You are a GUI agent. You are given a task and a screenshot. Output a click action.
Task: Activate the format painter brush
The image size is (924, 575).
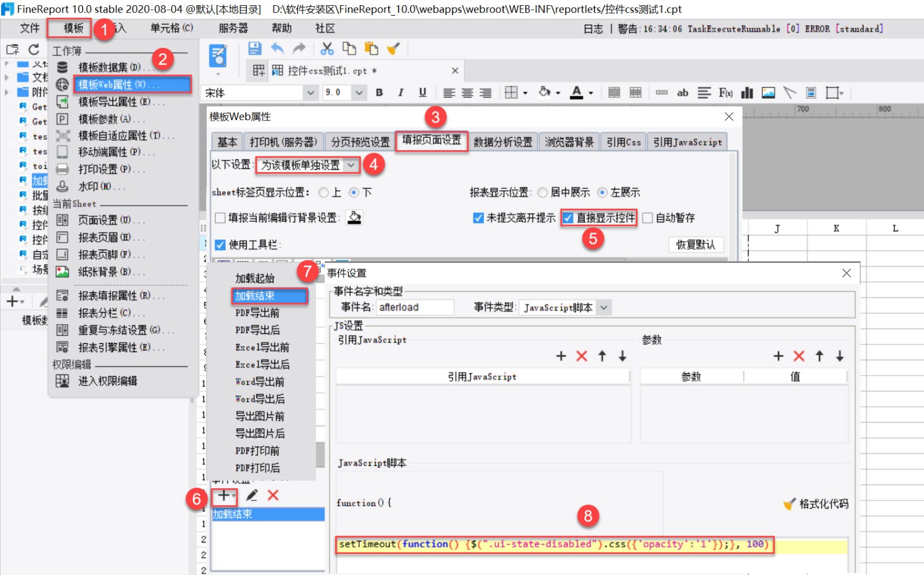[393, 49]
